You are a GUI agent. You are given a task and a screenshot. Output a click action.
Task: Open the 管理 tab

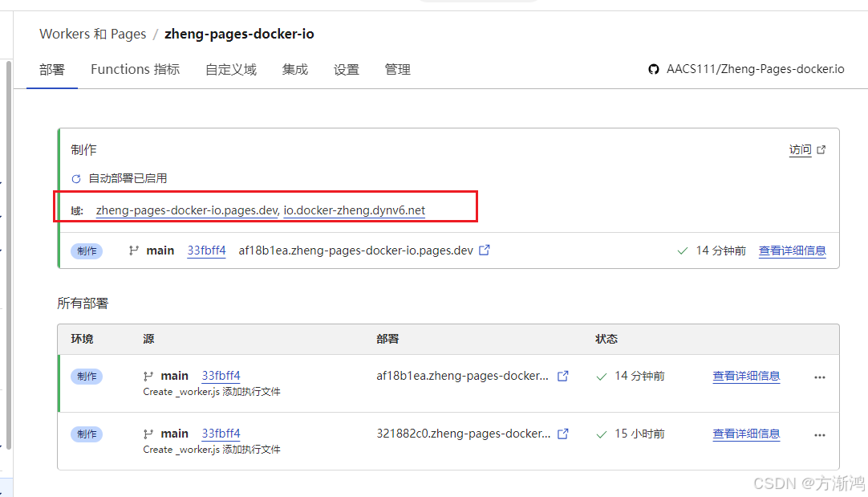click(x=397, y=70)
